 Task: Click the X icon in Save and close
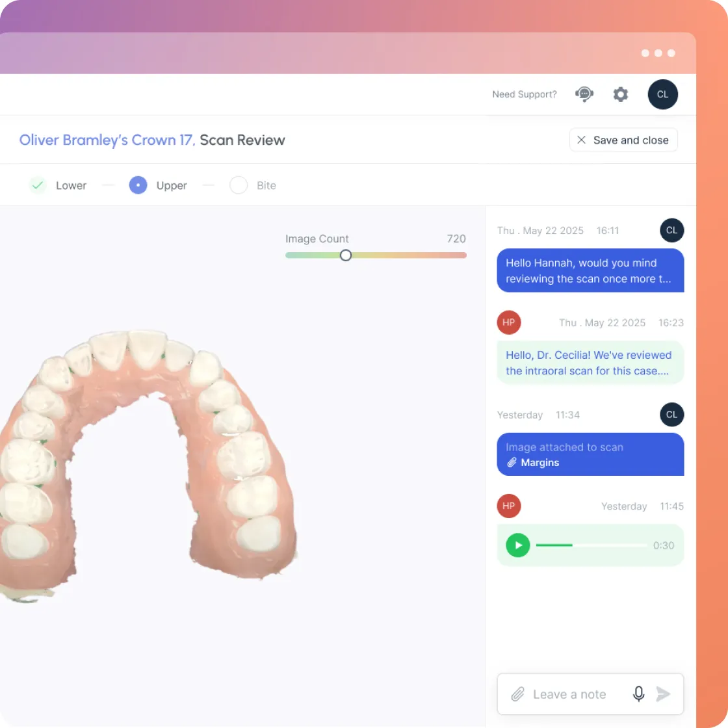click(x=581, y=140)
